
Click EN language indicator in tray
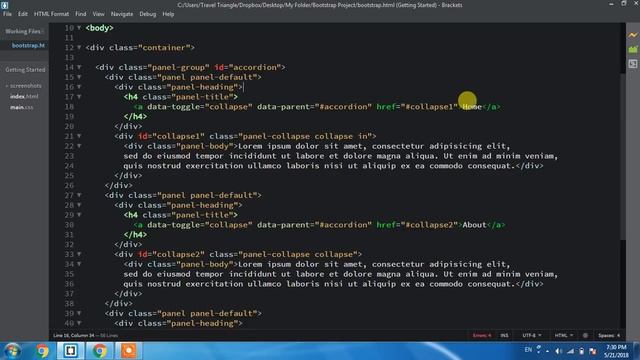[528, 350]
